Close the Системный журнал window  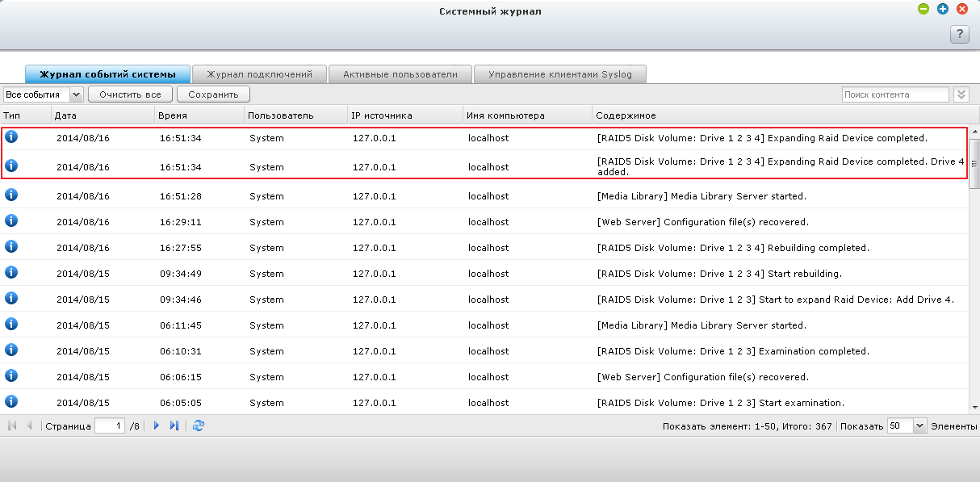962,9
